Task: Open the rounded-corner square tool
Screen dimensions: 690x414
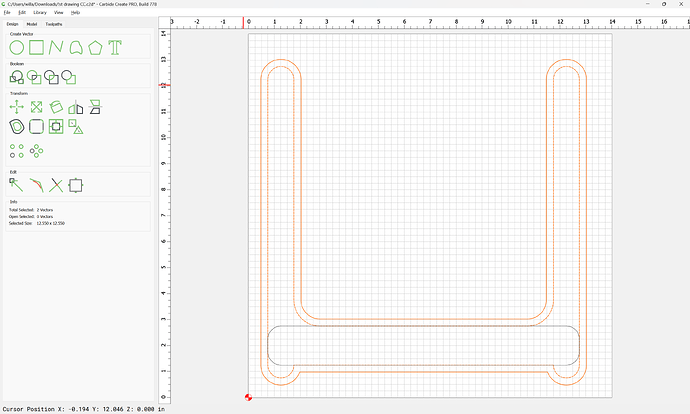Action: [x=37, y=127]
